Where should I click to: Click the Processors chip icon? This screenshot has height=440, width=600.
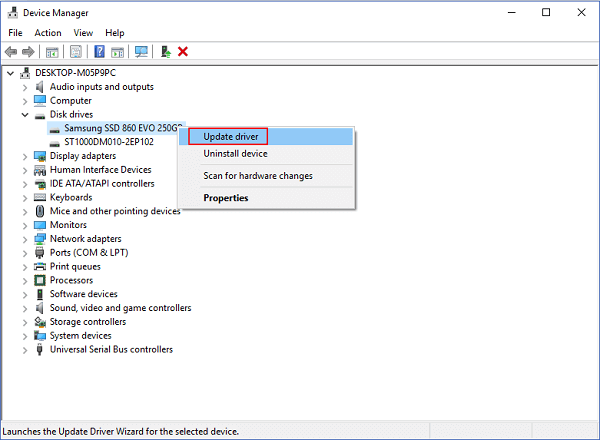coord(40,280)
